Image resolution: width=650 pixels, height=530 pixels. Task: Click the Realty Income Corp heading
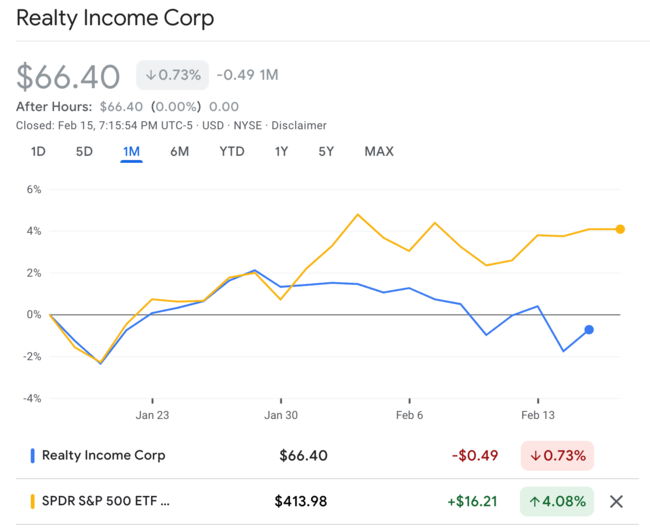(115, 18)
